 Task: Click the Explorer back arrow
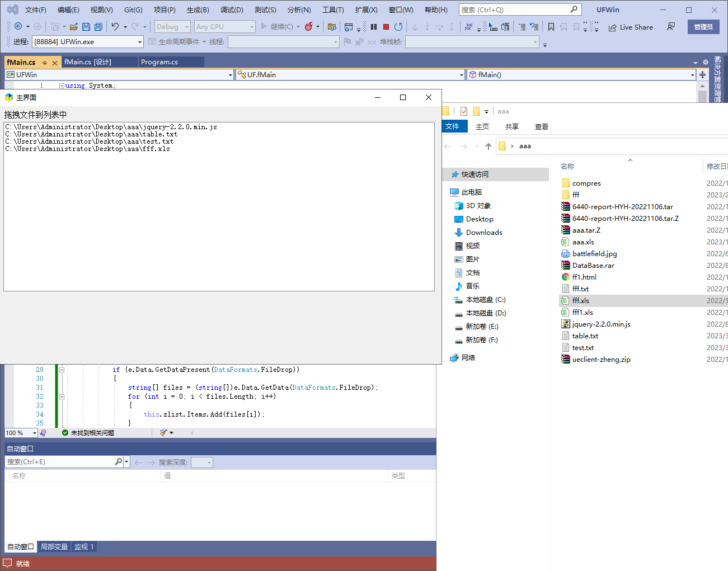click(x=447, y=147)
